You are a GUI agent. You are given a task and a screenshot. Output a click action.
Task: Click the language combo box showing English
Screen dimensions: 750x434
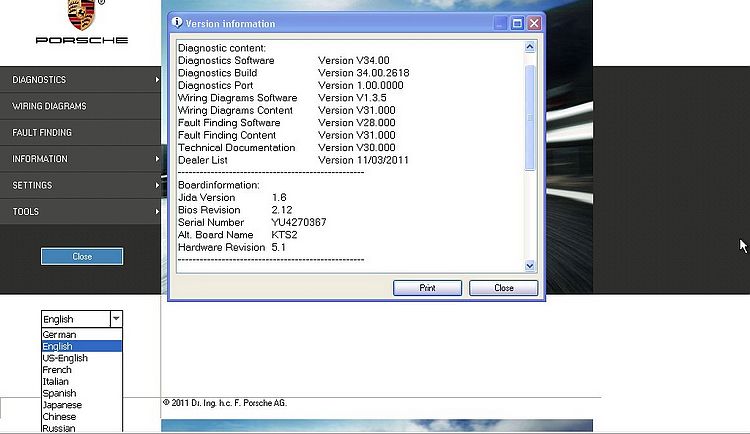point(82,319)
